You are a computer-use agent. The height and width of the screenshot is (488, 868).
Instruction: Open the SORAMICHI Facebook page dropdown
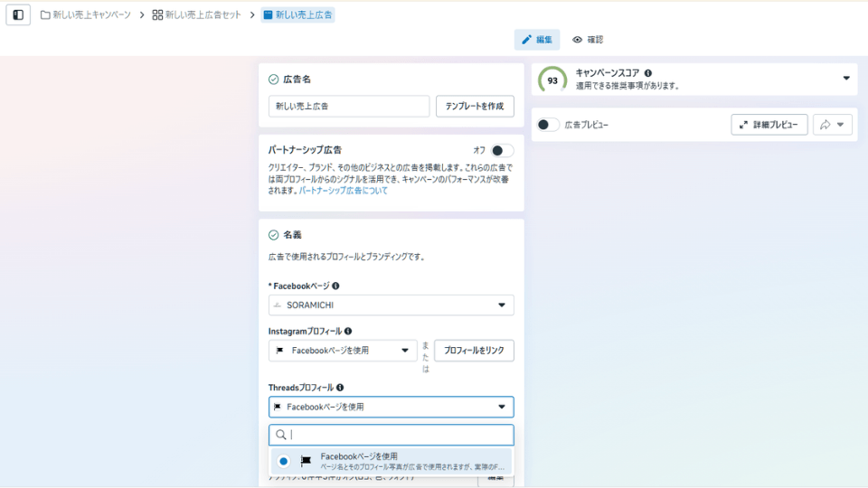(x=391, y=305)
